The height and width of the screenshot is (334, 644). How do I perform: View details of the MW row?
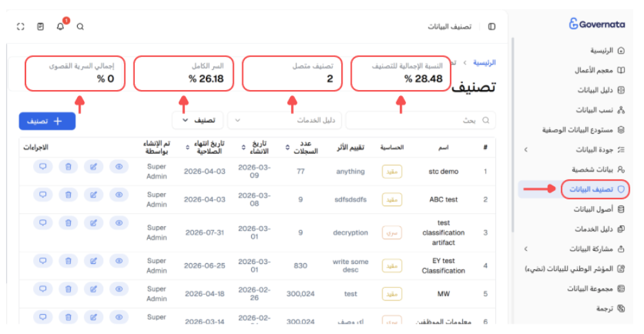click(x=119, y=289)
